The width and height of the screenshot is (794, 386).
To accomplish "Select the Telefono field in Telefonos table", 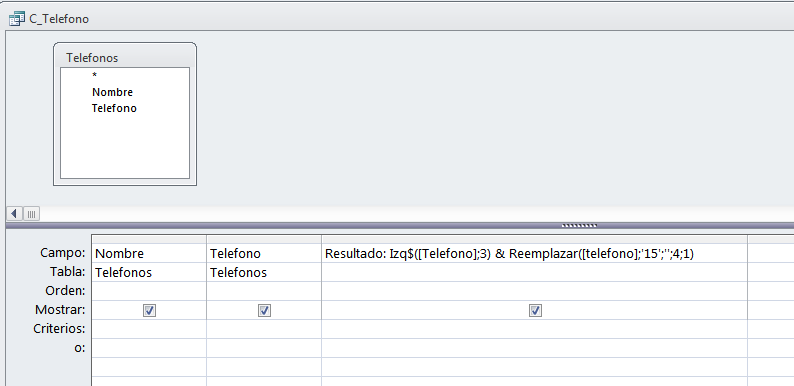I will tap(114, 108).
